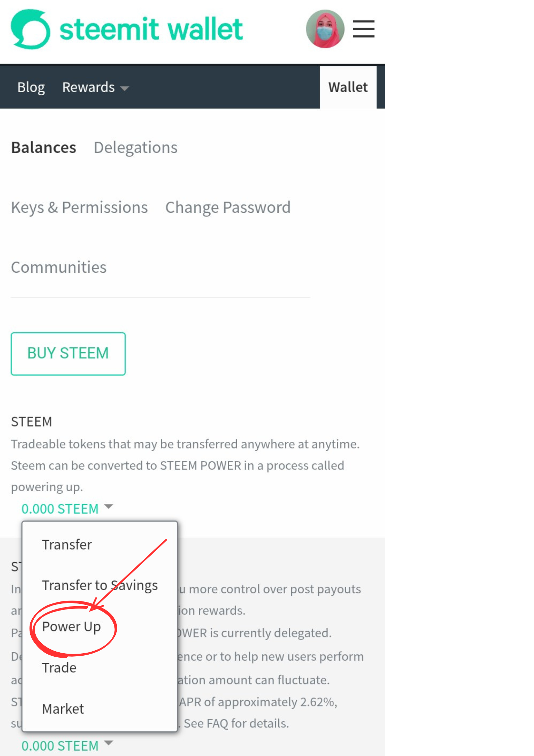Open the hamburger menu icon
534x756 pixels.
[x=363, y=29]
